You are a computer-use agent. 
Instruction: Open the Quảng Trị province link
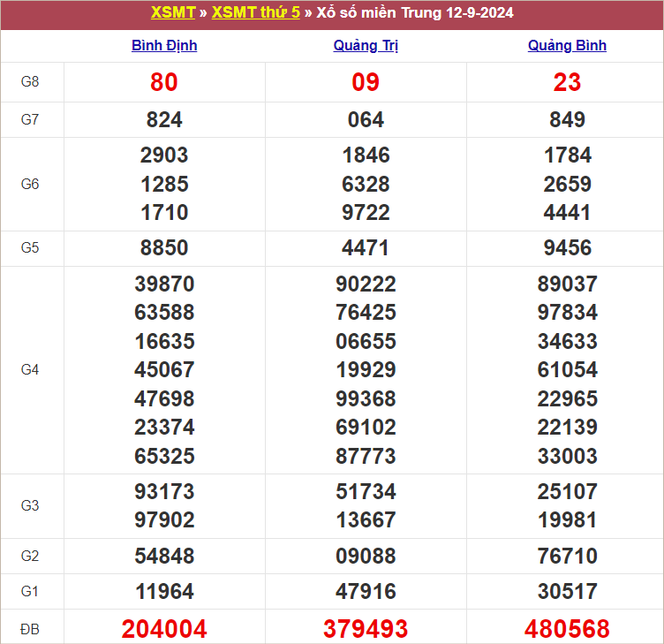click(366, 46)
